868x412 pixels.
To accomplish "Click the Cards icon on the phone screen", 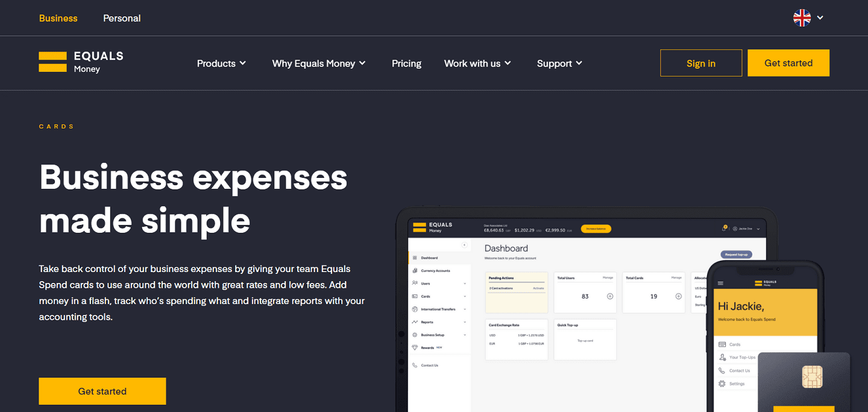I will [x=722, y=344].
